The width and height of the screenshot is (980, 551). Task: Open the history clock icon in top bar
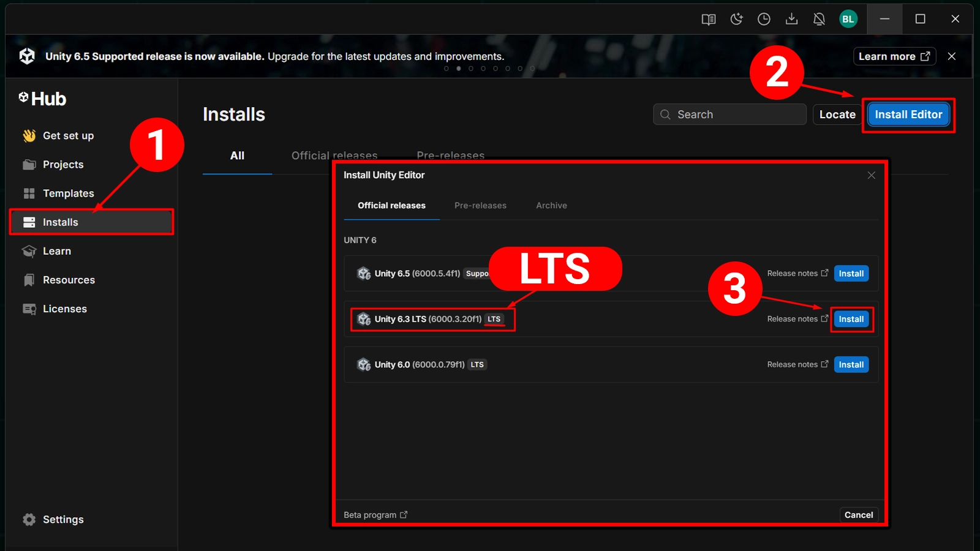(x=764, y=19)
